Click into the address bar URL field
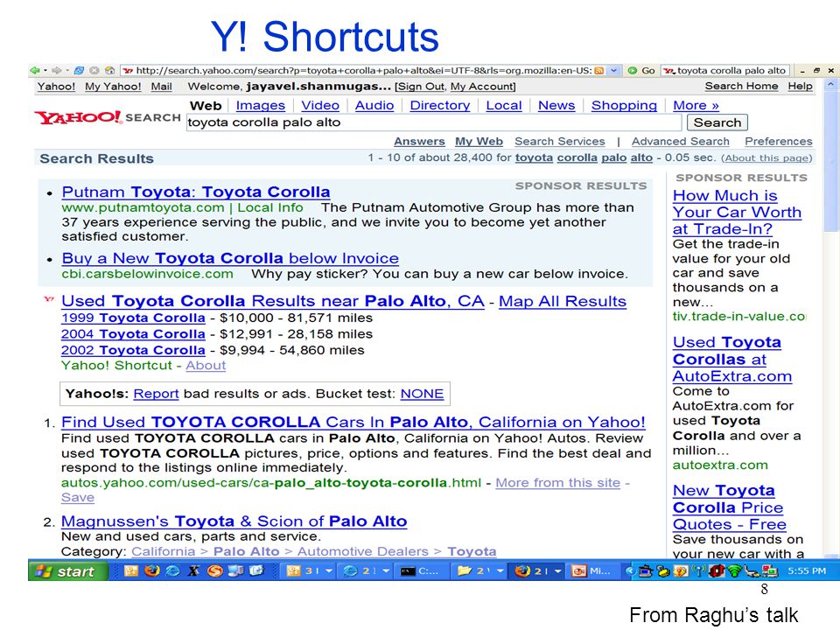The height and width of the screenshot is (630, 840). tap(363, 70)
